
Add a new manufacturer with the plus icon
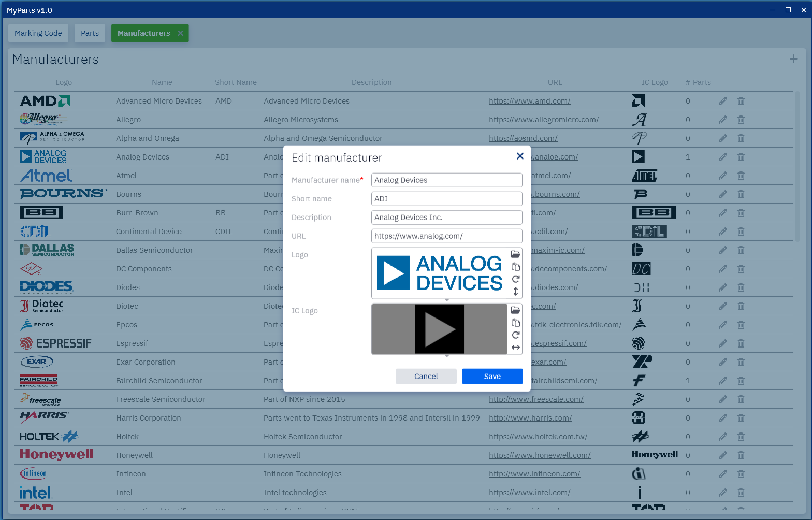793,59
